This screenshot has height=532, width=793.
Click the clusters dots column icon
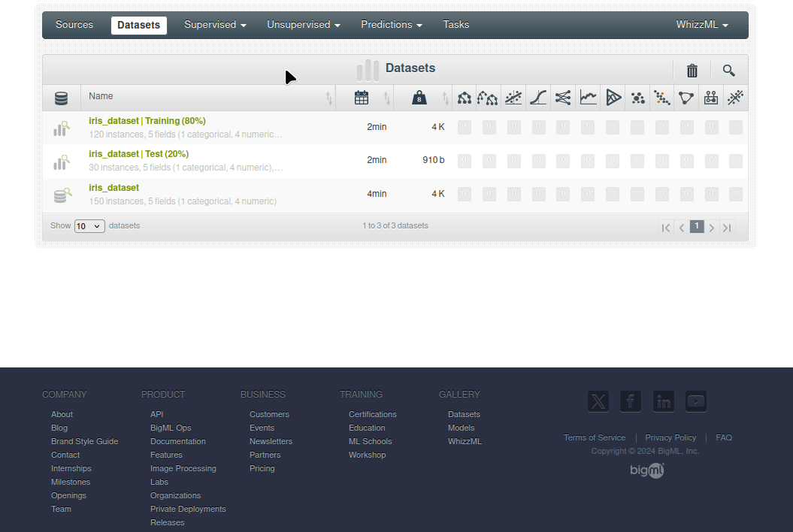click(x=637, y=98)
